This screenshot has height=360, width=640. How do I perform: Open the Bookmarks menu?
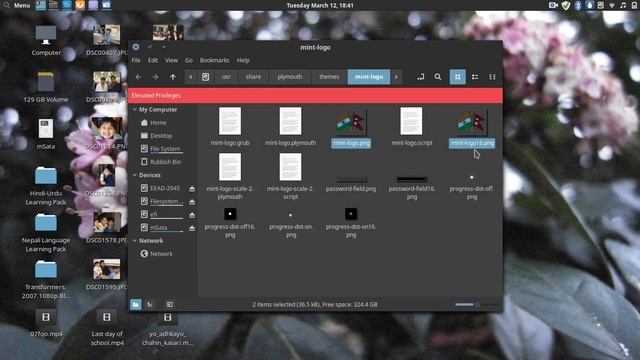click(x=214, y=60)
